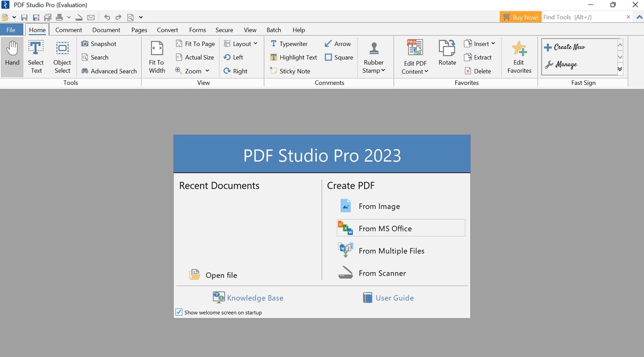Set view to Actual Size
This screenshot has width=644, height=357.
pyautogui.click(x=195, y=57)
